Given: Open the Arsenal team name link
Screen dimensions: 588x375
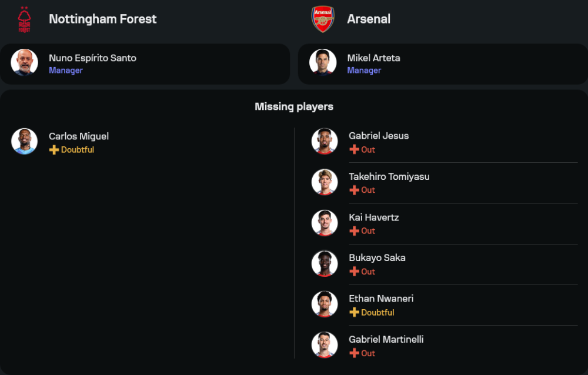Looking at the screenshot, I should point(369,19).
